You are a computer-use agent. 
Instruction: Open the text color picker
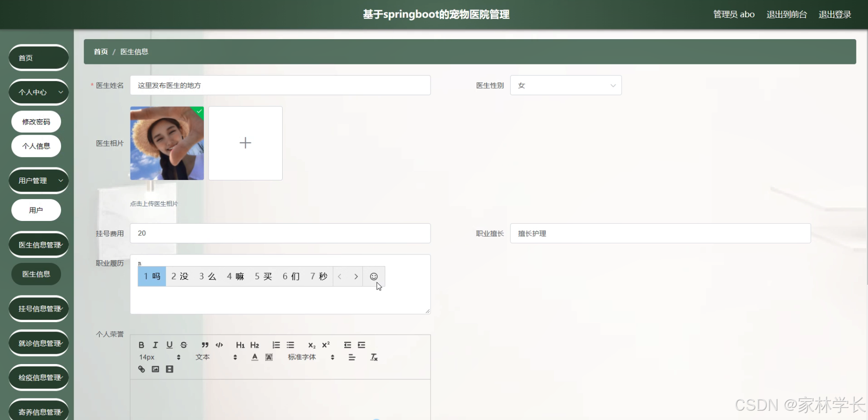[x=255, y=357]
